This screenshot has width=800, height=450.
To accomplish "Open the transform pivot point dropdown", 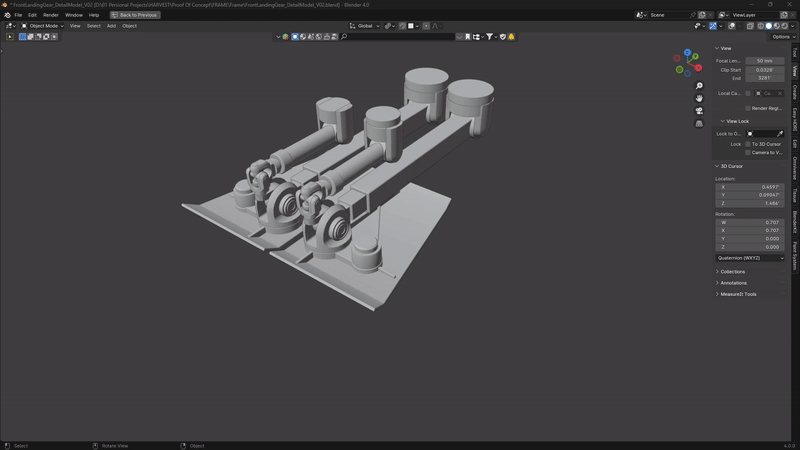I will coord(390,26).
